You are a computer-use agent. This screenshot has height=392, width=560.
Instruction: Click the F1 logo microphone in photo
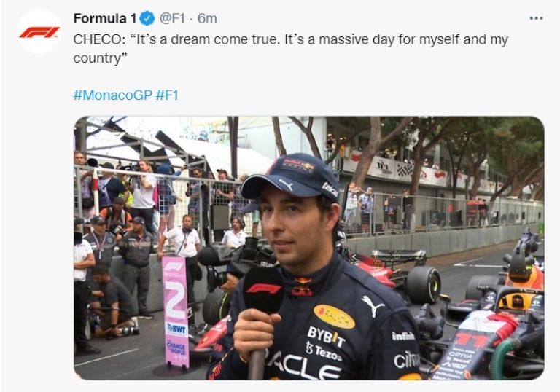tap(262, 291)
